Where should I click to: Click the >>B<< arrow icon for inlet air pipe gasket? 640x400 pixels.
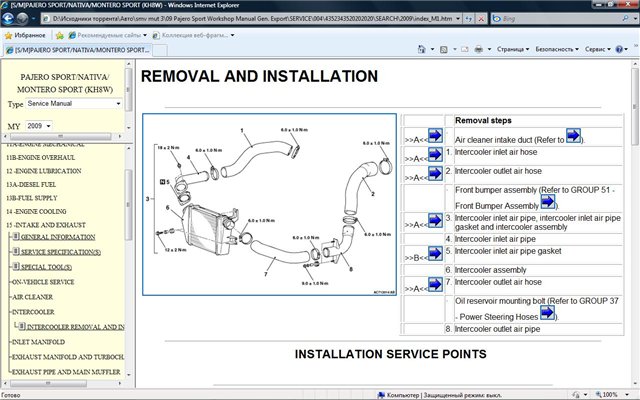click(435, 254)
